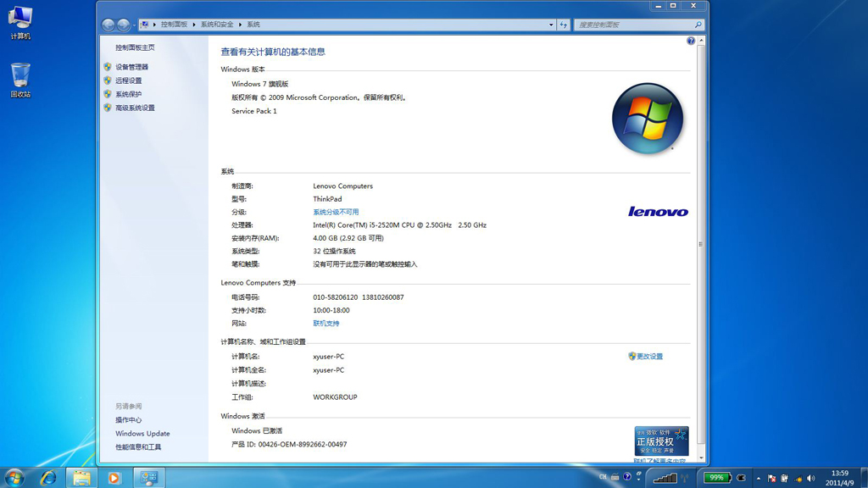Viewport: 868px width, 488px height.
Task: Click the Control Panel icon in the address bar
Action: 144,25
